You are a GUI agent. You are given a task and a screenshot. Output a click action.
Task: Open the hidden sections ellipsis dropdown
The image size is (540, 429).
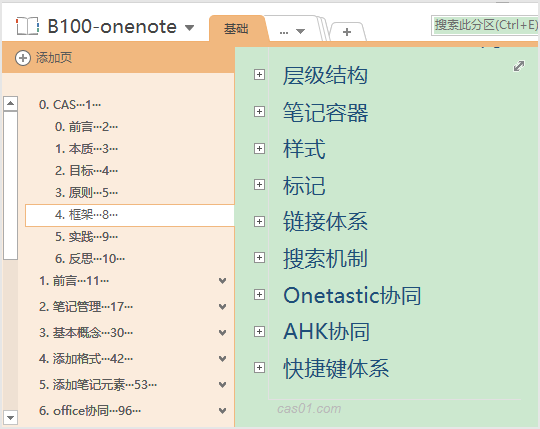click(x=292, y=32)
